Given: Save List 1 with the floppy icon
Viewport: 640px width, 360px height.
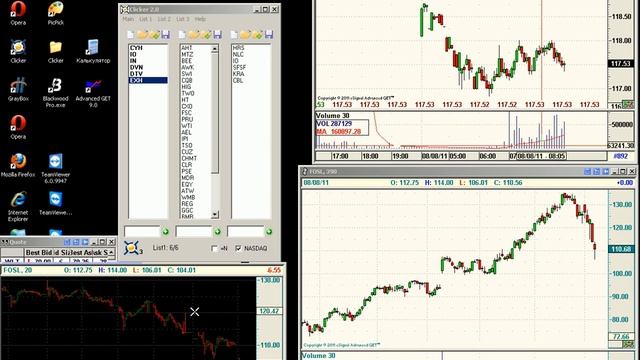Looking at the screenshot, I should pos(165,35).
